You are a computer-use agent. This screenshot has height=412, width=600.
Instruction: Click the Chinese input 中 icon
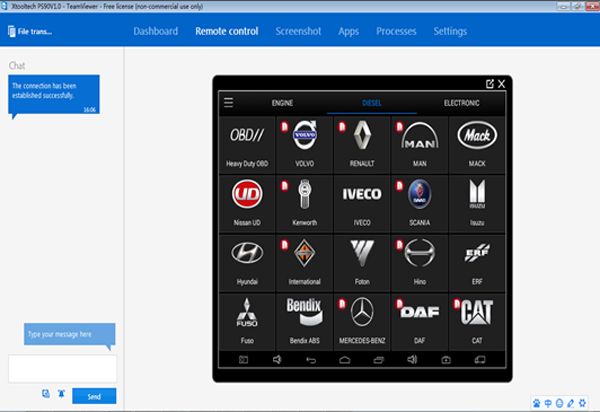548,403
